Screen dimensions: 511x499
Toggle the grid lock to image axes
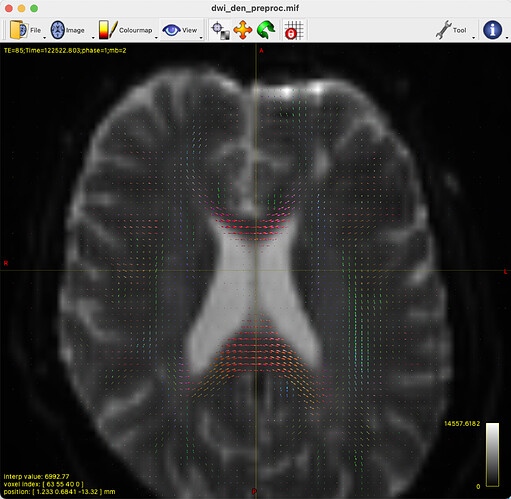[x=294, y=30]
